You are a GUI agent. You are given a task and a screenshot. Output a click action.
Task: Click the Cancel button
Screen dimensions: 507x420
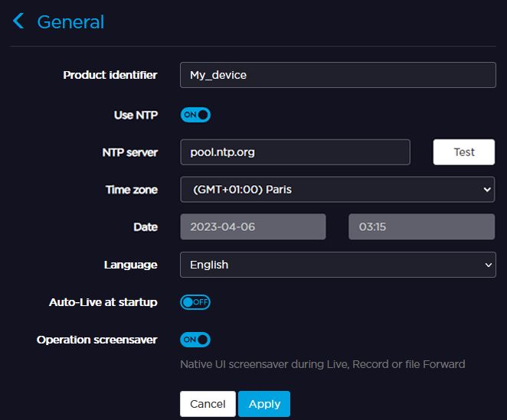pos(208,404)
